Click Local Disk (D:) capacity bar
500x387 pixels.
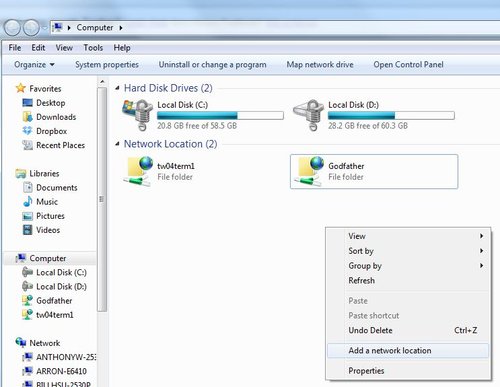pos(391,115)
